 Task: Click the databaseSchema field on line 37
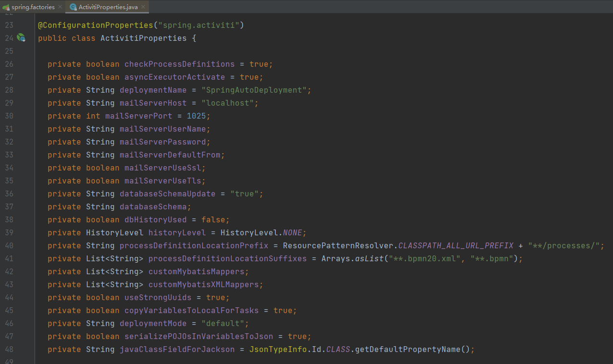(153, 206)
